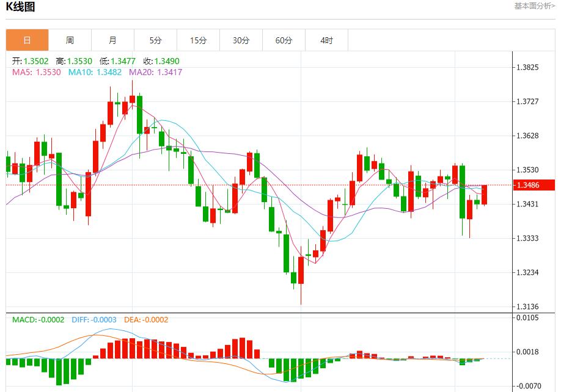Select the 周 (weekly) timeframe tab
The height and width of the screenshot is (392, 561).
70,40
